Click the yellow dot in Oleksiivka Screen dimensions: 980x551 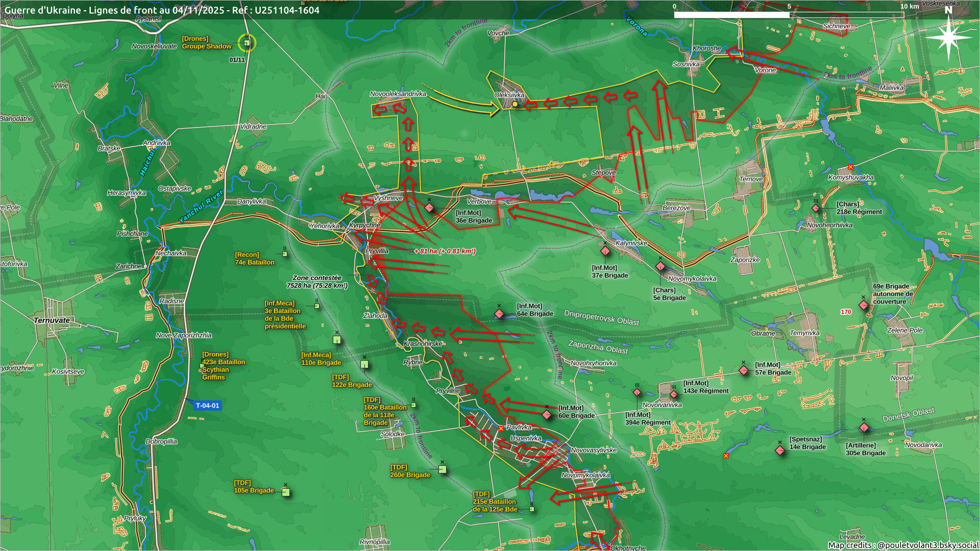point(515,104)
